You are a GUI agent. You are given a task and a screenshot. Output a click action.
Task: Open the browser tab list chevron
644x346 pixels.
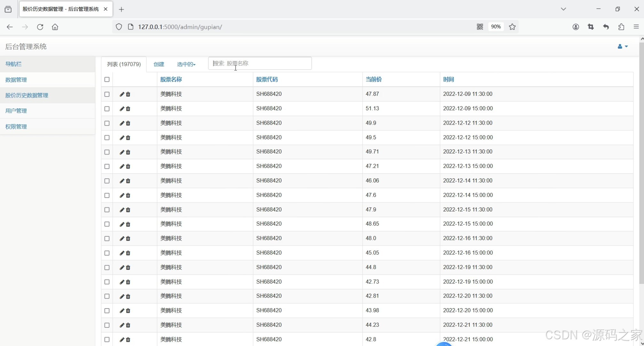tap(563, 9)
